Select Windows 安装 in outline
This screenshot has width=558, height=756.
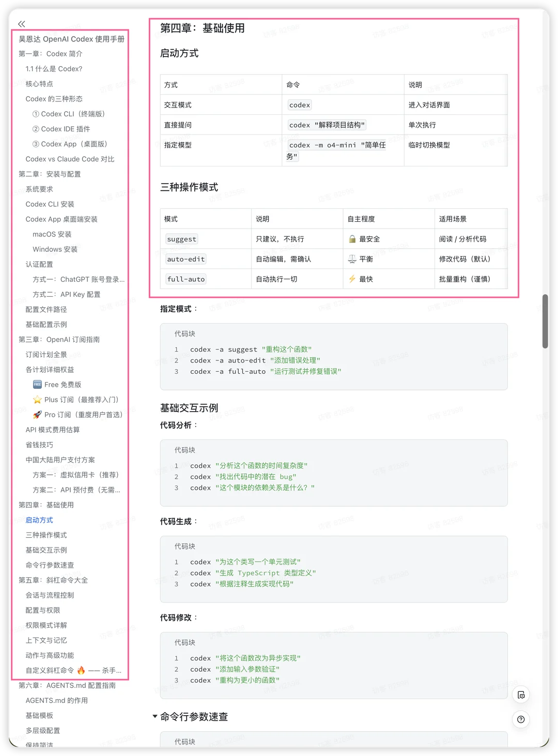[x=55, y=249]
